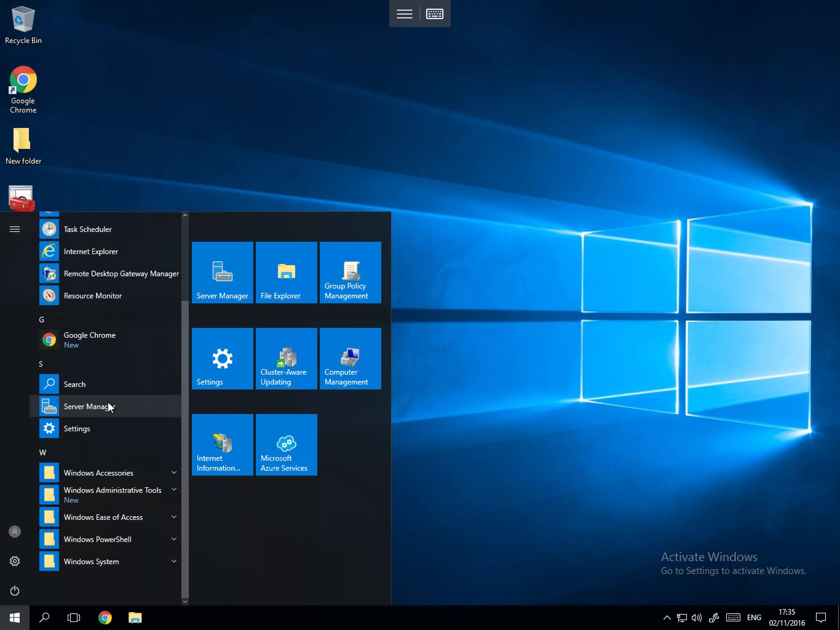Select Internet Explorer from app list
This screenshot has width=840, height=630.
tap(90, 251)
